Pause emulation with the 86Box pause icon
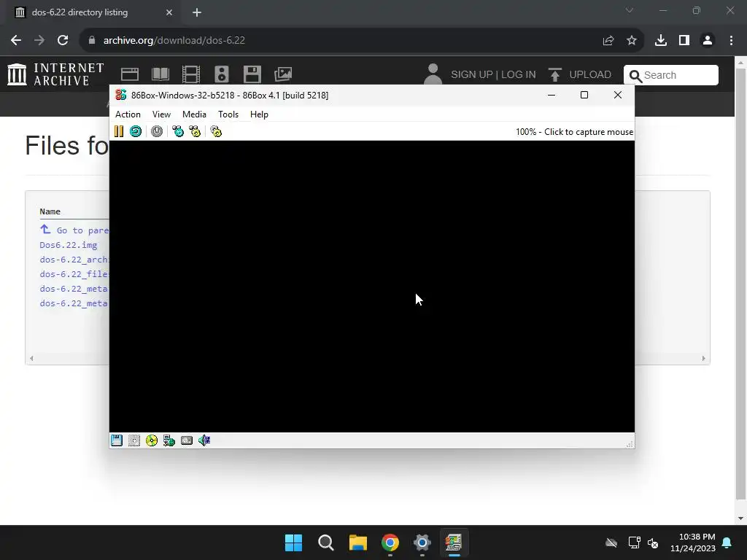The width and height of the screenshot is (747, 560). click(x=119, y=131)
